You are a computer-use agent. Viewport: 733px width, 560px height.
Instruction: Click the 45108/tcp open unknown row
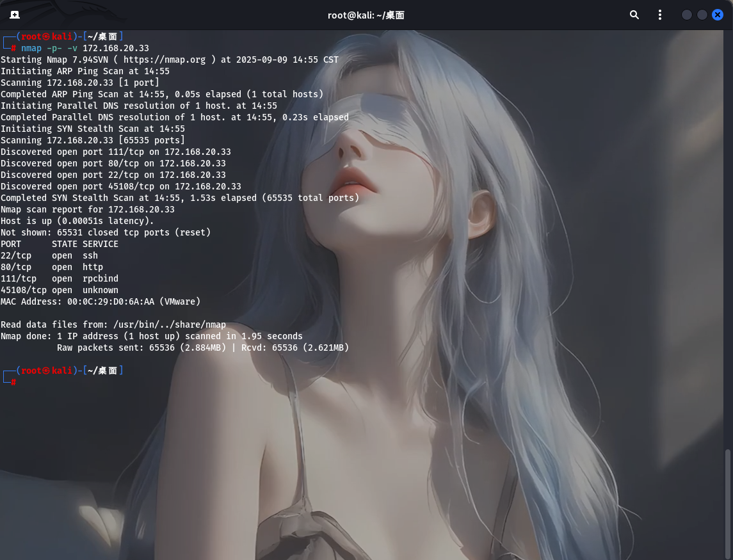pos(60,290)
